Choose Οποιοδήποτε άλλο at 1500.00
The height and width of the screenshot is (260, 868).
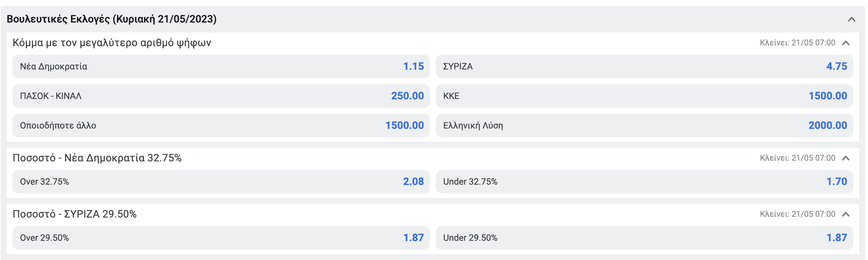pyautogui.click(x=221, y=126)
